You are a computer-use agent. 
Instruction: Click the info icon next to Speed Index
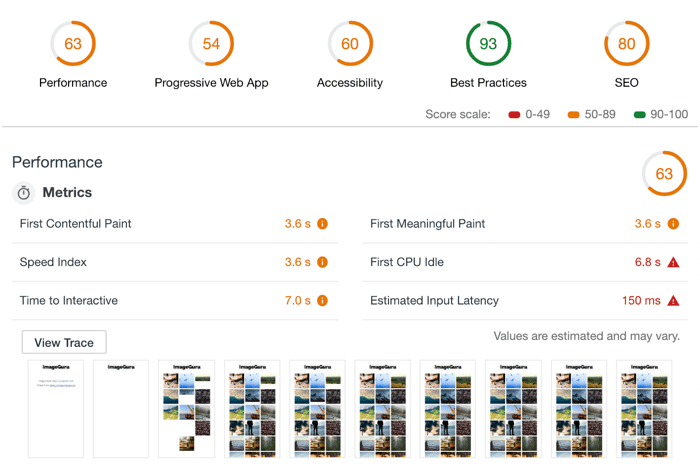click(x=322, y=262)
